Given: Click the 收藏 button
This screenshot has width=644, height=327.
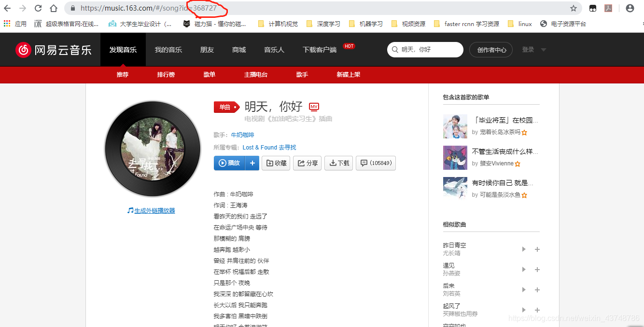Looking at the screenshot, I should pos(276,163).
